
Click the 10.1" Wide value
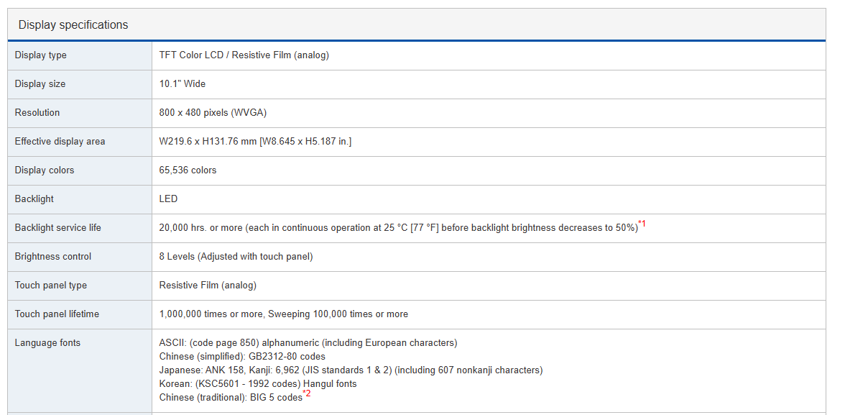[183, 84]
